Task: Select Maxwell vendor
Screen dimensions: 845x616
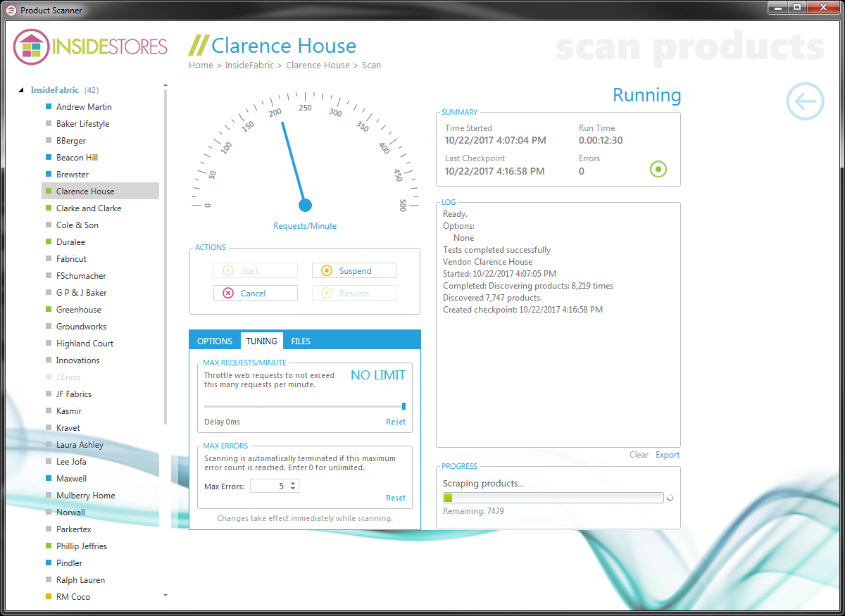Action: click(72, 479)
